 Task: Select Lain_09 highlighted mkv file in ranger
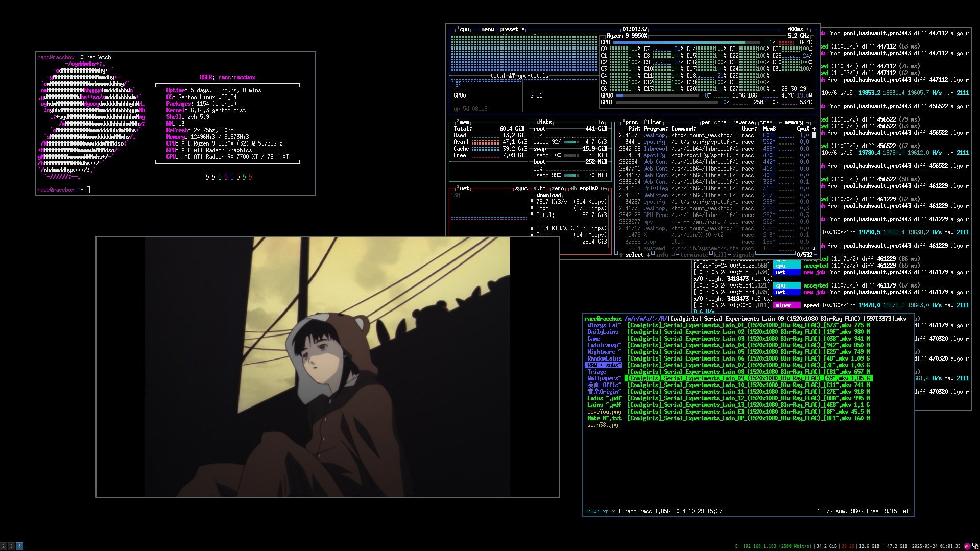(x=749, y=378)
